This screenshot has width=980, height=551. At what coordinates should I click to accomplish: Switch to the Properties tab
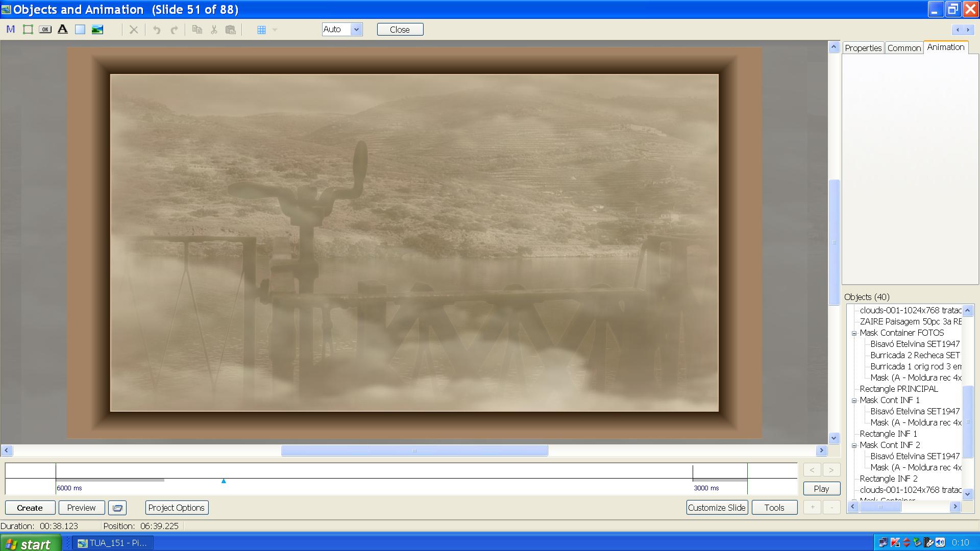click(863, 48)
